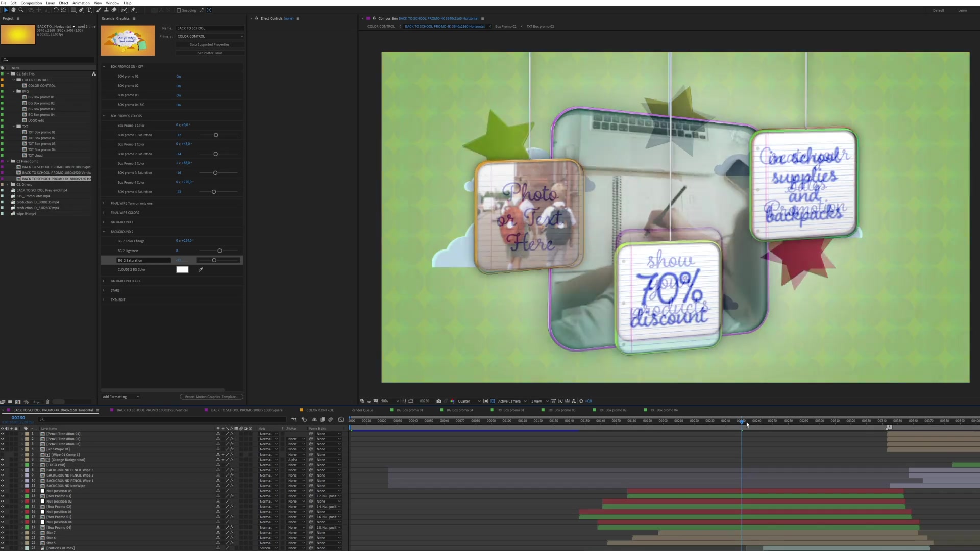The width and height of the screenshot is (980, 551).
Task: Open the Effect menu
Action: coord(63,3)
